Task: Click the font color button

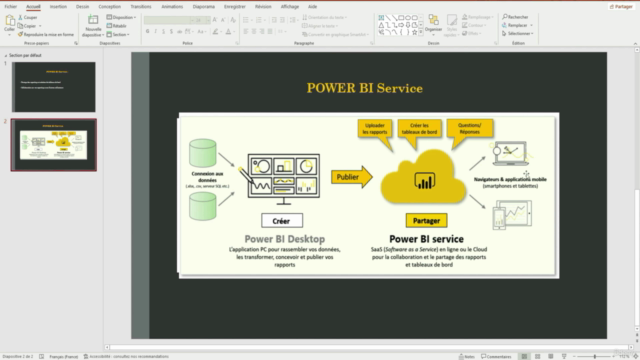Action: click(x=229, y=31)
